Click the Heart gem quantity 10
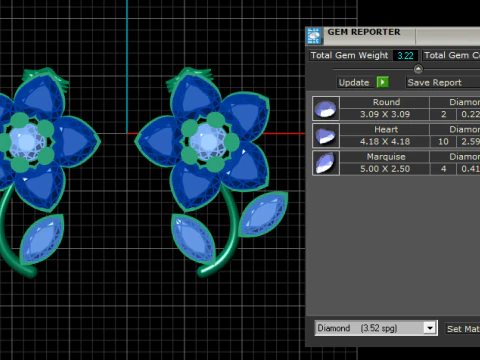Image resolution: width=480 pixels, height=360 pixels. (443, 142)
